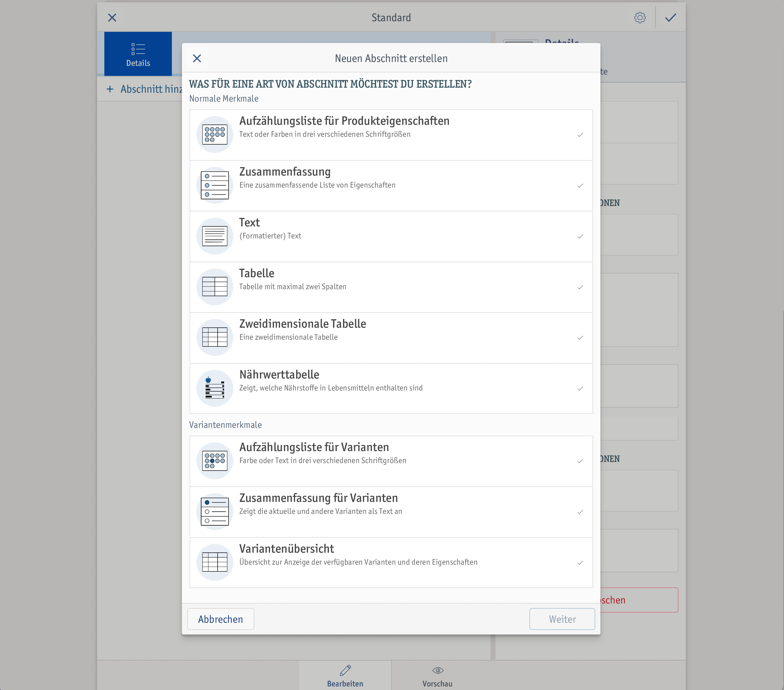The image size is (784, 690).
Task: Click the red delete button behind dialog
Action: (x=639, y=600)
